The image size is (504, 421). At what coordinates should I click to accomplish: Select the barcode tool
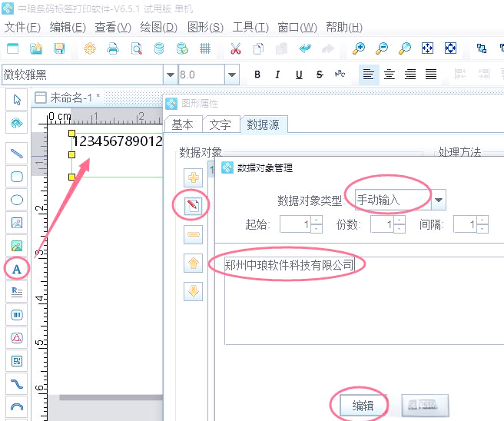pos(17,315)
